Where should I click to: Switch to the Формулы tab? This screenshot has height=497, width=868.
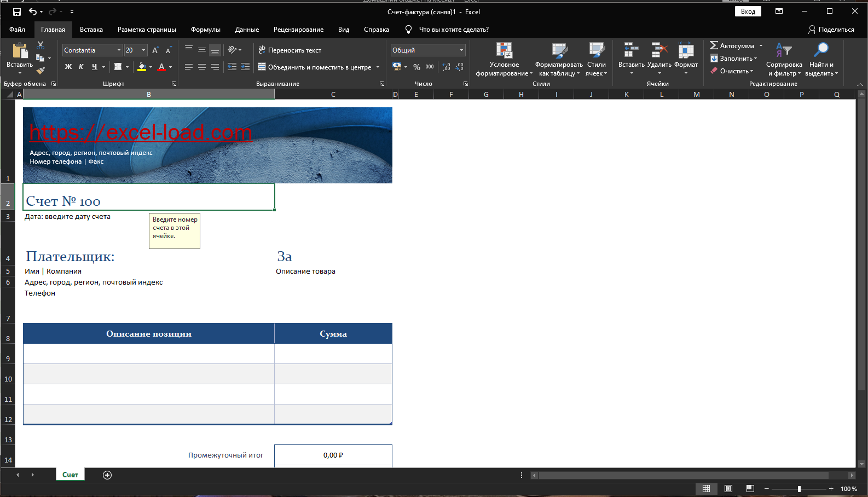point(206,30)
